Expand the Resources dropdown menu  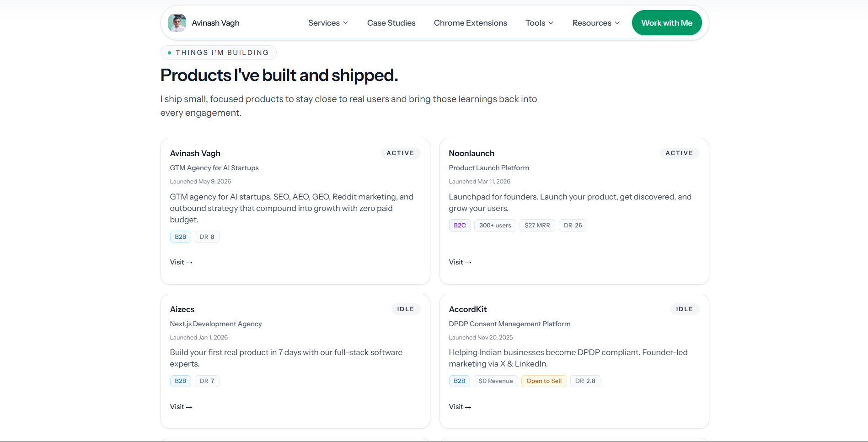pyautogui.click(x=596, y=23)
